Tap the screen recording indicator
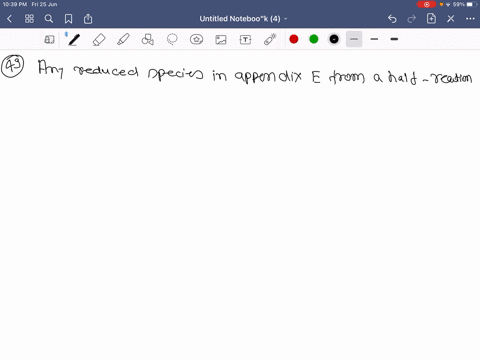480x360 pixels. click(x=426, y=4)
